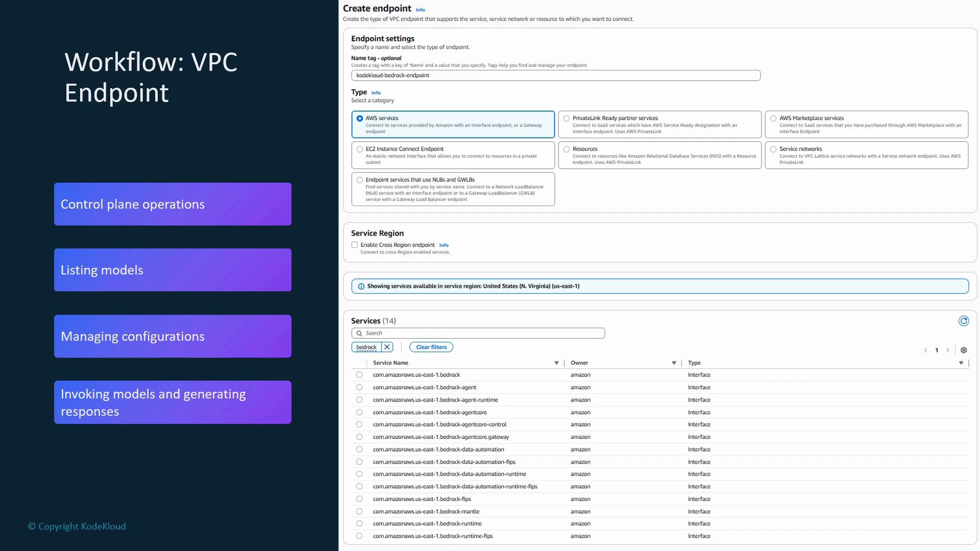Click com.amazonaws.us-east-1.bedrock-data-automation-runtime name

449,474
